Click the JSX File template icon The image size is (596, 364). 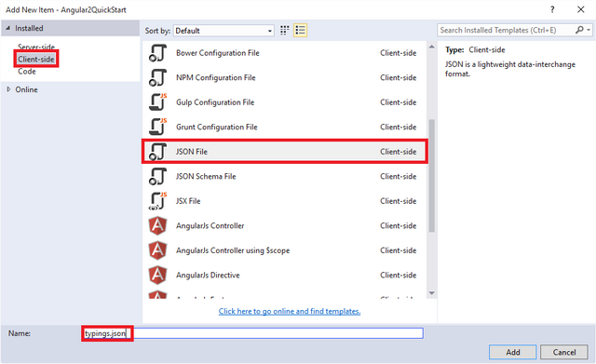pyautogui.click(x=157, y=201)
